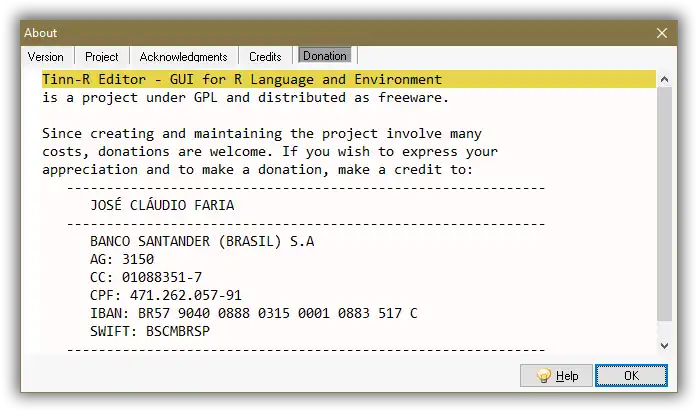Open Help with the lightbulb button
Screen dimensions: 698x413
coord(556,376)
